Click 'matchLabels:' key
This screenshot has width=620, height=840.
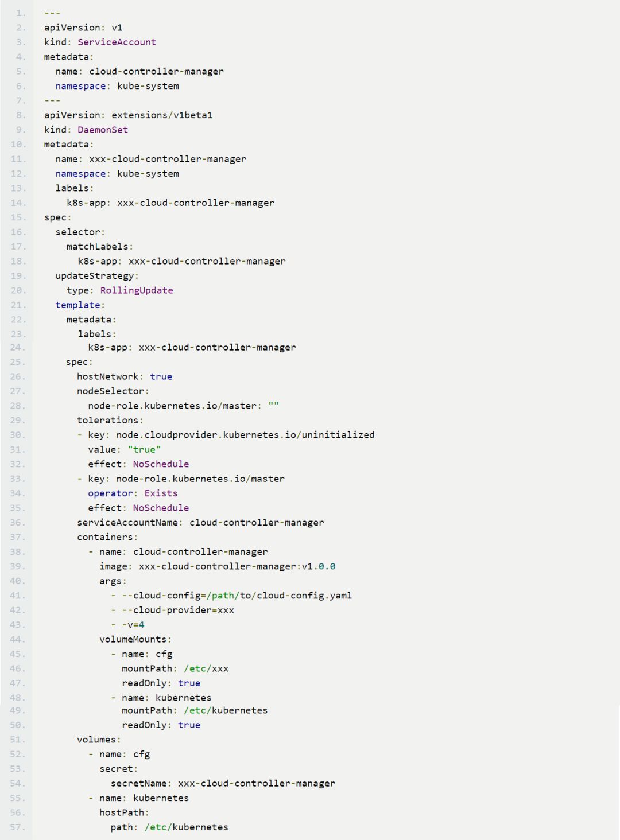[x=99, y=247]
